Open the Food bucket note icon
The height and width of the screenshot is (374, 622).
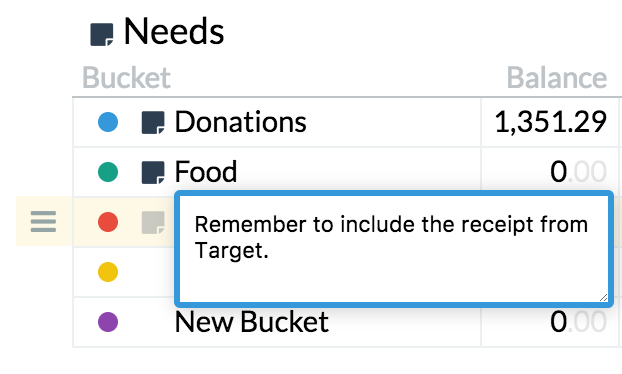point(153,172)
